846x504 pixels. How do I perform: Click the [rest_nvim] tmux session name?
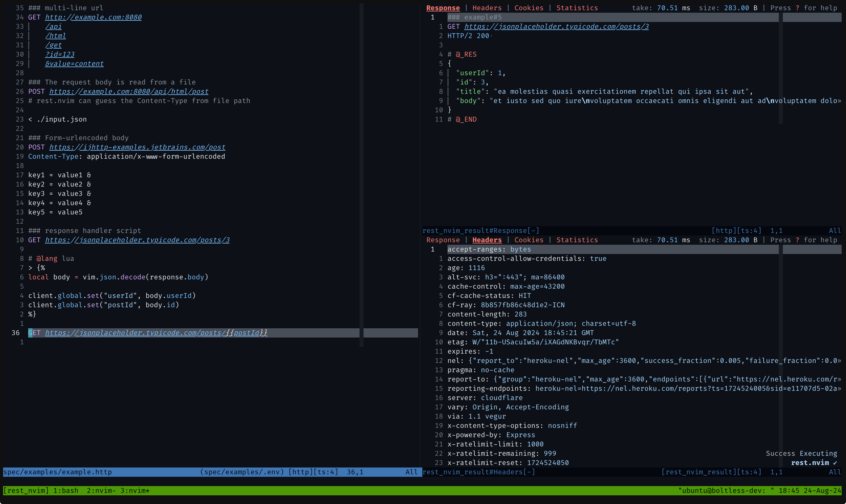[26, 490]
